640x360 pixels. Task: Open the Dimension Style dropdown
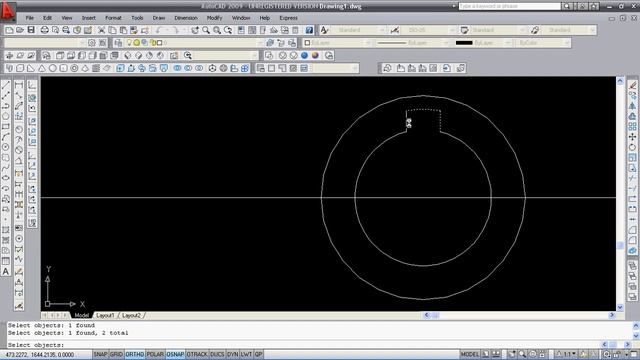click(452, 30)
